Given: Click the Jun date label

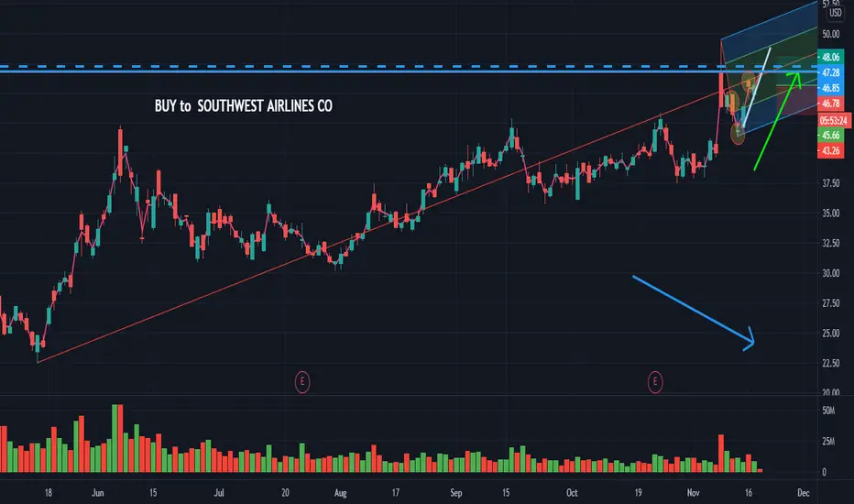Looking at the screenshot, I should pos(97,493).
